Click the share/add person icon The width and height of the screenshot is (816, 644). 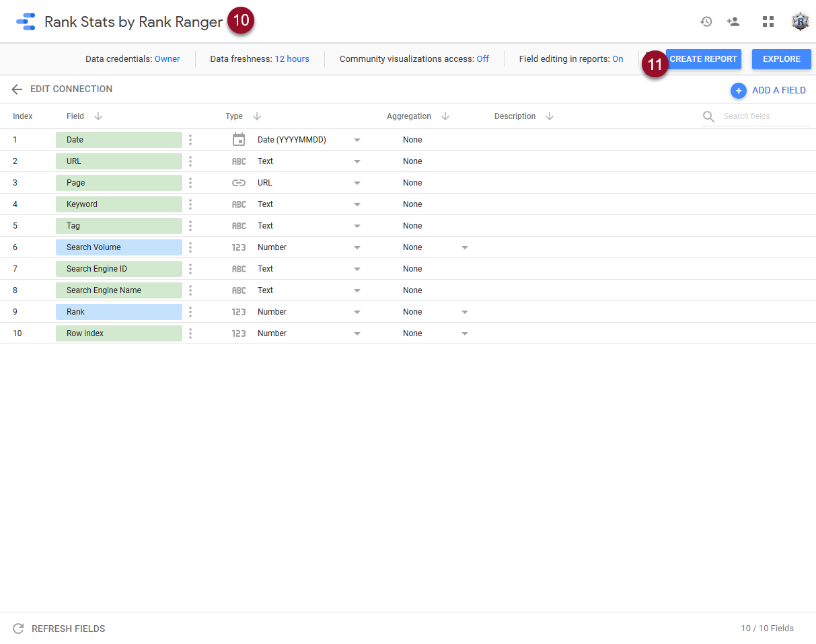[733, 22]
